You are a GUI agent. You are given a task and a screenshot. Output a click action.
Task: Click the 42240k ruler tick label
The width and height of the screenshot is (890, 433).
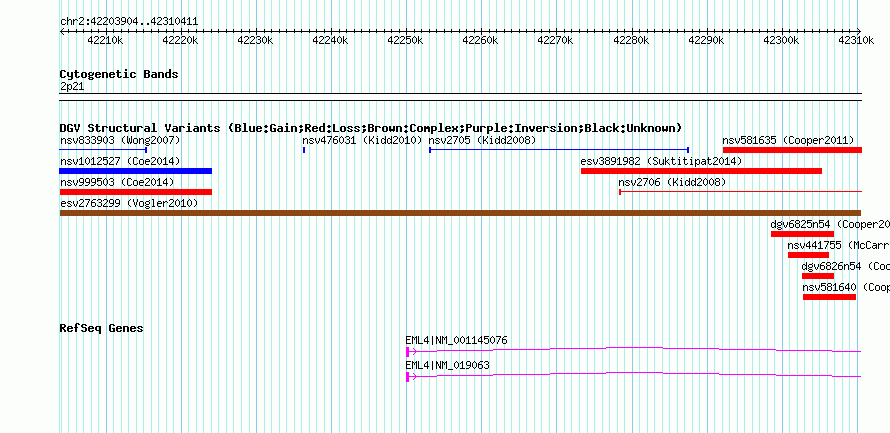click(330, 40)
